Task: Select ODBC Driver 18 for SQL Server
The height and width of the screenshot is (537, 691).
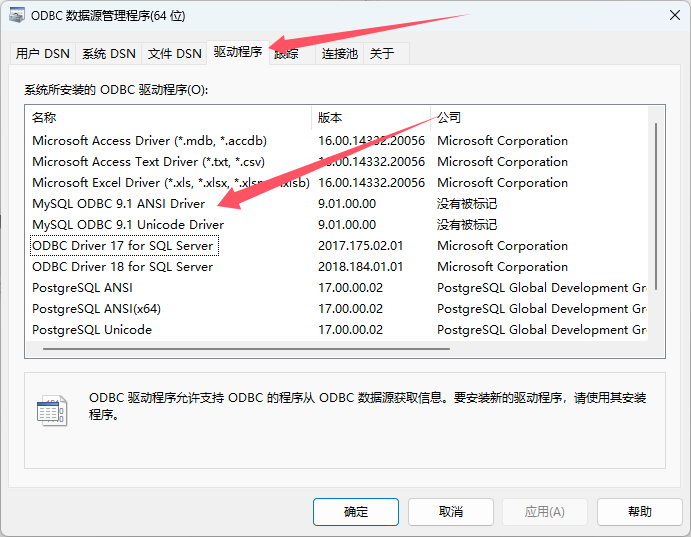Action: coord(123,267)
